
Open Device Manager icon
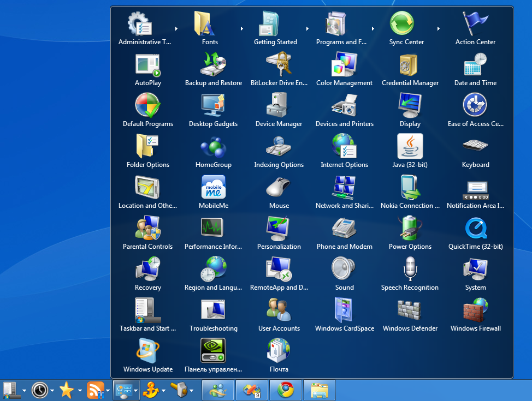pos(277,105)
